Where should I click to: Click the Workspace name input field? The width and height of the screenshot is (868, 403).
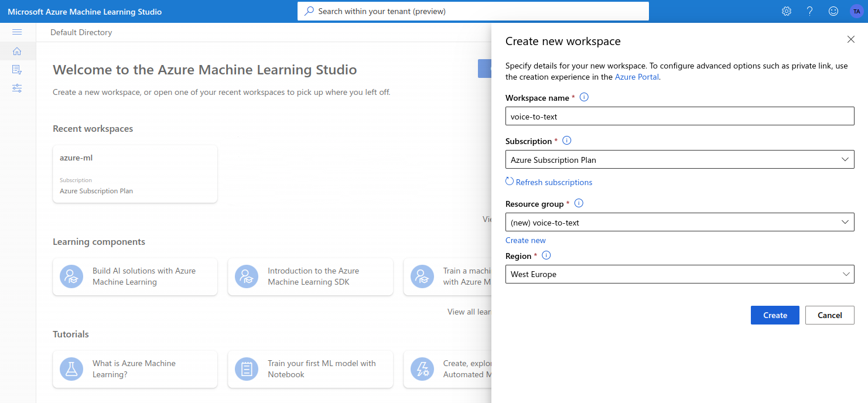click(x=679, y=116)
